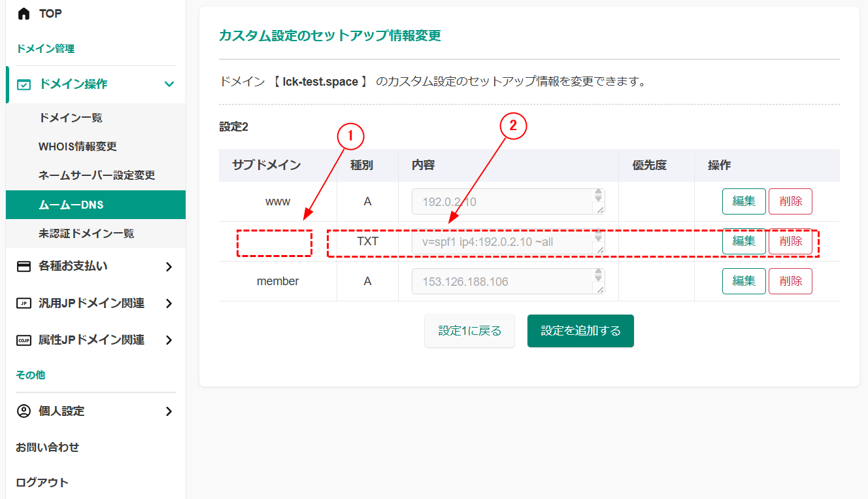The image size is (868, 499).
Task: Click the 192.0.2.10 content field
Action: 508,201
